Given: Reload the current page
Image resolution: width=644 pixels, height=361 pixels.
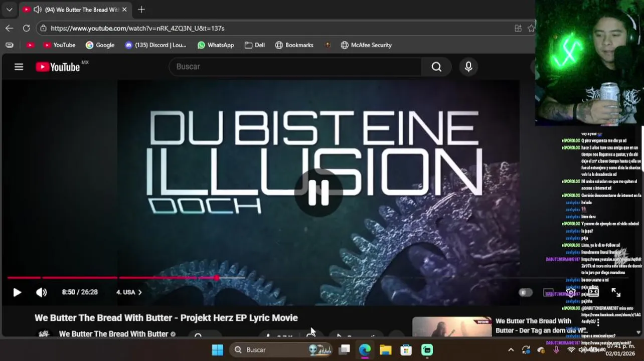Looking at the screenshot, I should pos(26,28).
